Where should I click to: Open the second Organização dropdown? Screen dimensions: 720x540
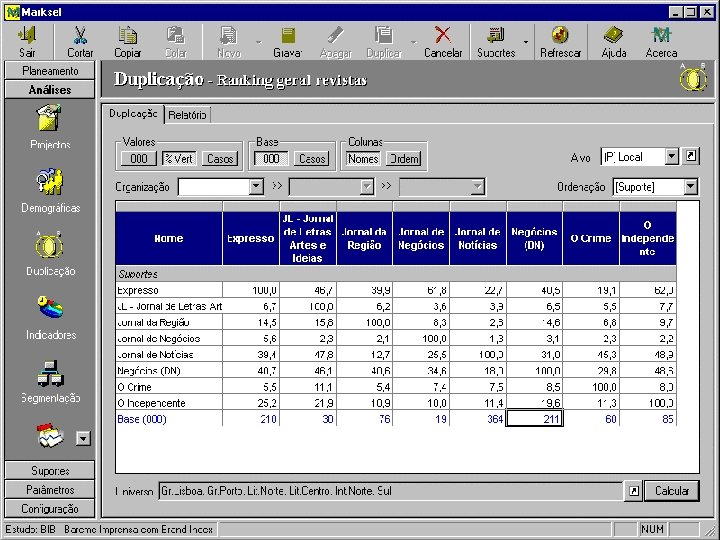[x=366, y=187]
